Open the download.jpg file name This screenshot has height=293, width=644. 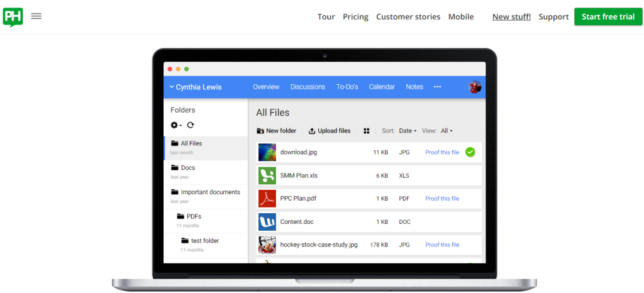pyautogui.click(x=299, y=152)
